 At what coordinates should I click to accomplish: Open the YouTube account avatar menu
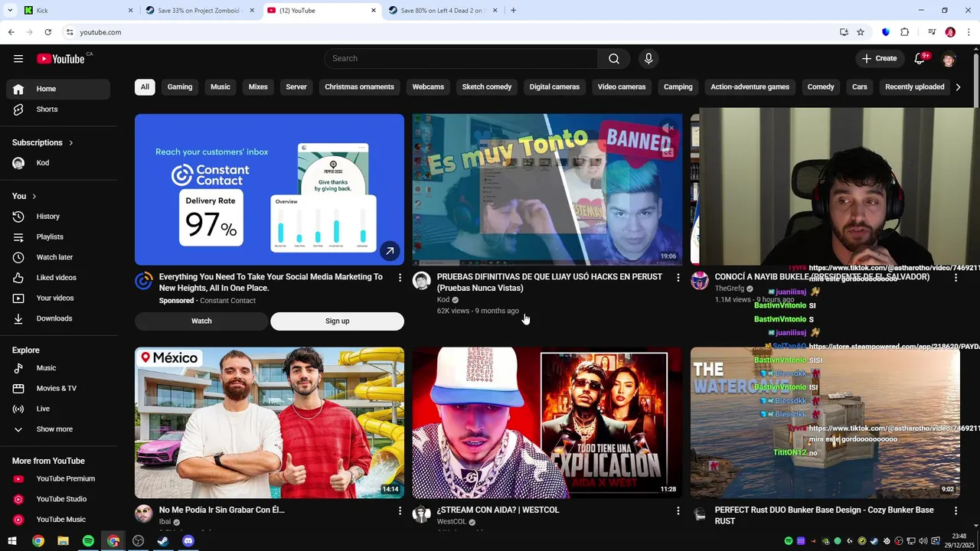[949, 59]
